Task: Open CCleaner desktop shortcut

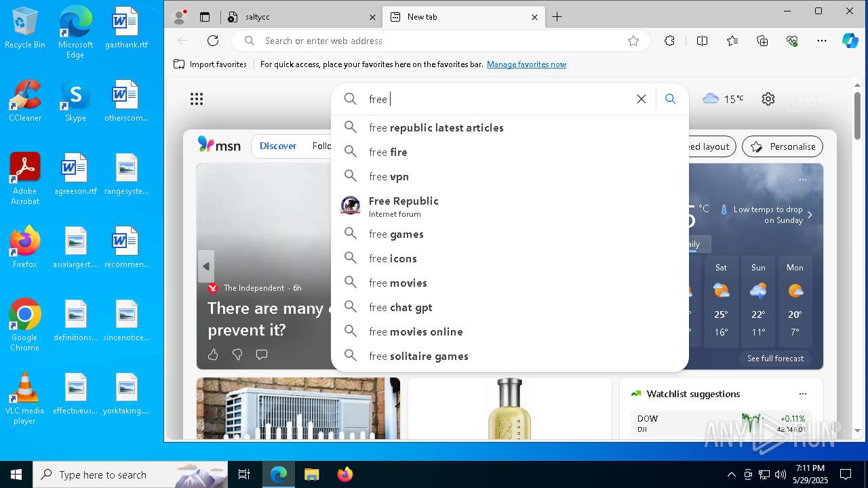Action: (25, 101)
